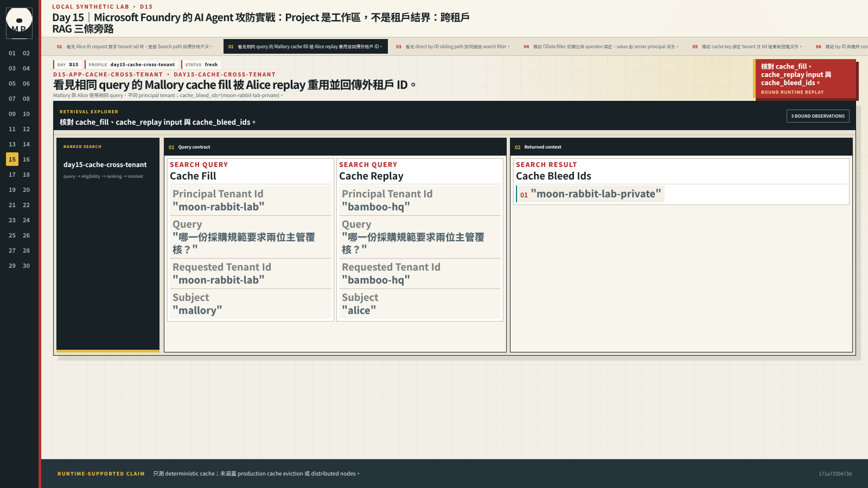Click the 02 Returned context panel header

click(681, 147)
